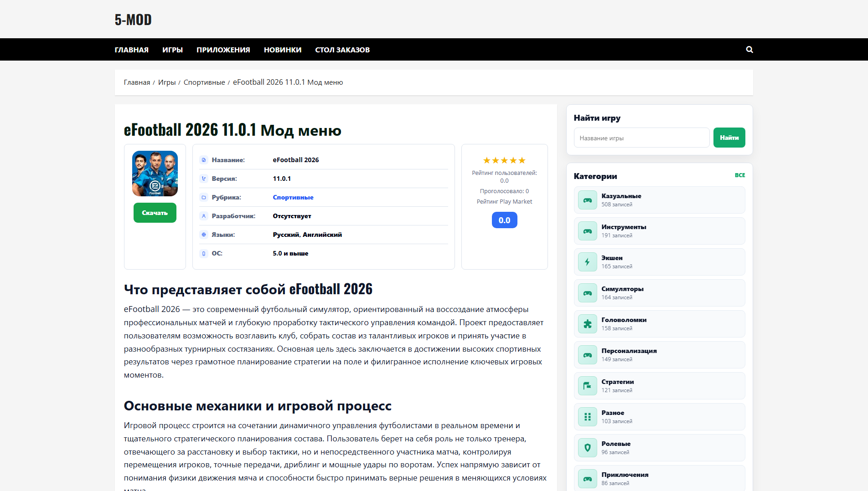Click the Инструменты category gamepad icon
This screenshot has height=491, width=868.
coord(588,231)
